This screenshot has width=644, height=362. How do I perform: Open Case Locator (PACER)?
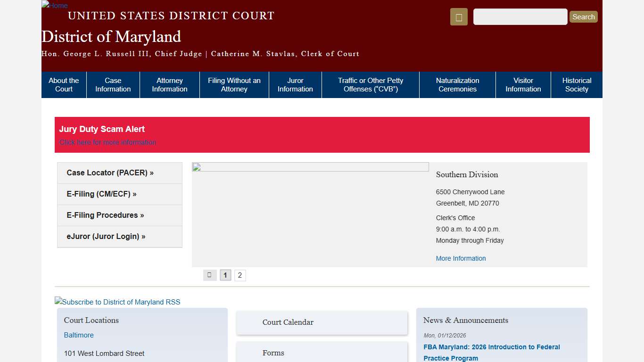click(110, 173)
